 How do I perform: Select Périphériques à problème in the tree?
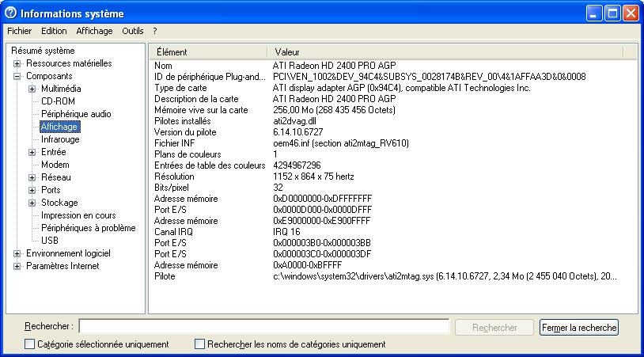pos(89,228)
